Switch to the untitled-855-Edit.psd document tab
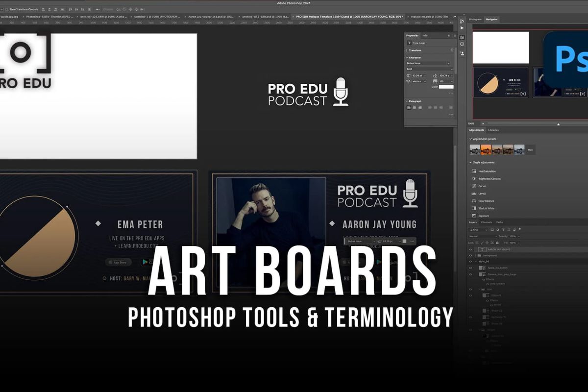This screenshot has width=588, height=392. coord(266,16)
